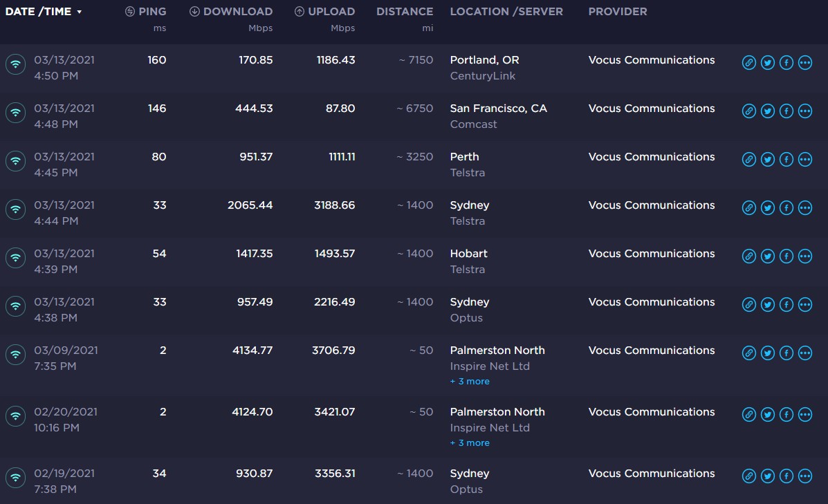Viewport: 828px width, 504px height.
Task: Open the Perth Telstra result entry
Action: [464, 157]
